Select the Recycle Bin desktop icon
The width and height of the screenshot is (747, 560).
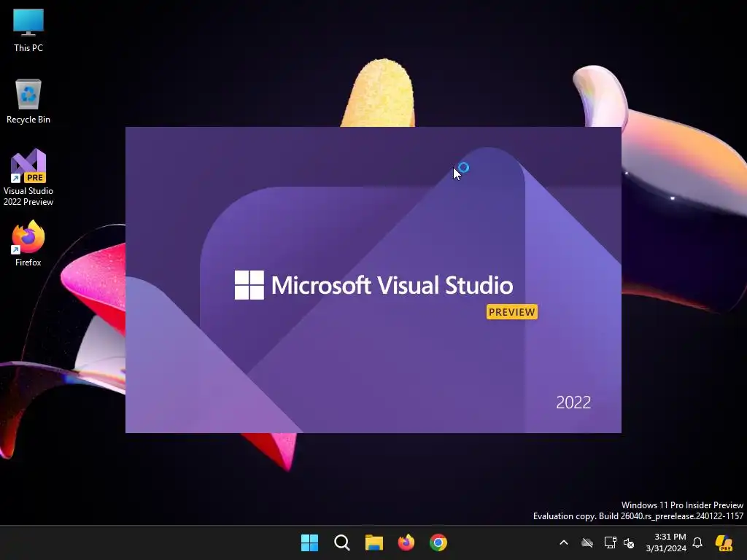tap(28, 101)
